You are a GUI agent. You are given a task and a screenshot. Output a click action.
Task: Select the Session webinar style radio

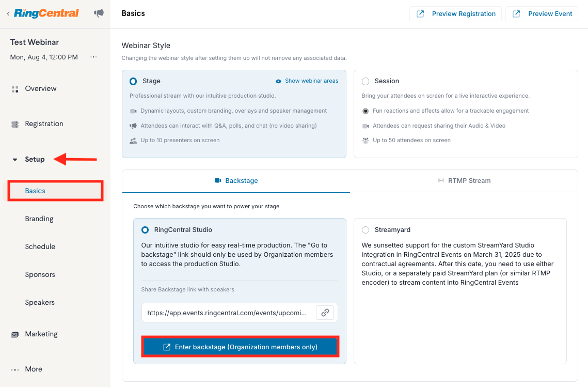coord(365,81)
